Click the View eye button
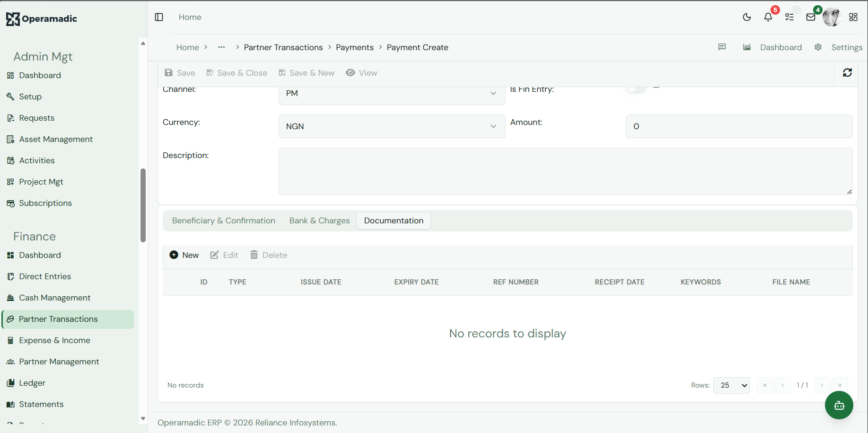Viewport: 868px width, 433px height. click(x=361, y=73)
